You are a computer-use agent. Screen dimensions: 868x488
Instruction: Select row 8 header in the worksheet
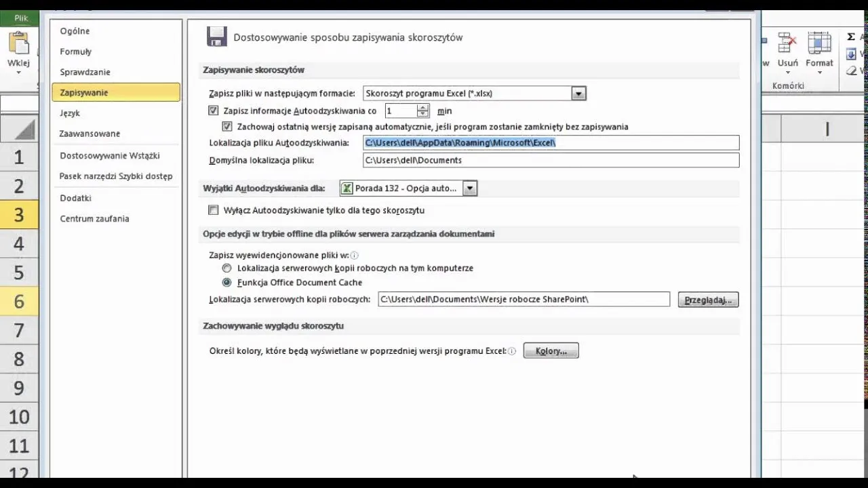pyautogui.click(x=18, y=359)
